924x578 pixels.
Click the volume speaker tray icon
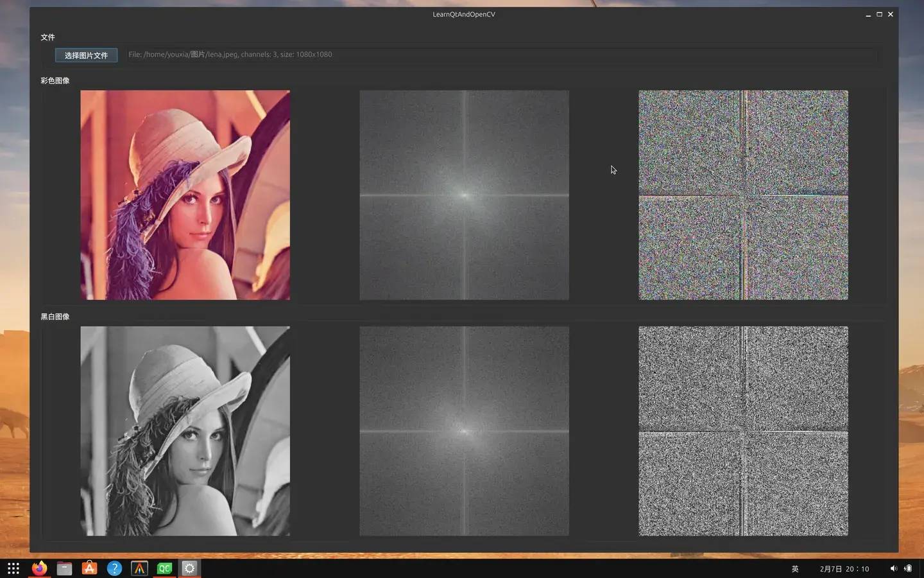tap(893, 568)
